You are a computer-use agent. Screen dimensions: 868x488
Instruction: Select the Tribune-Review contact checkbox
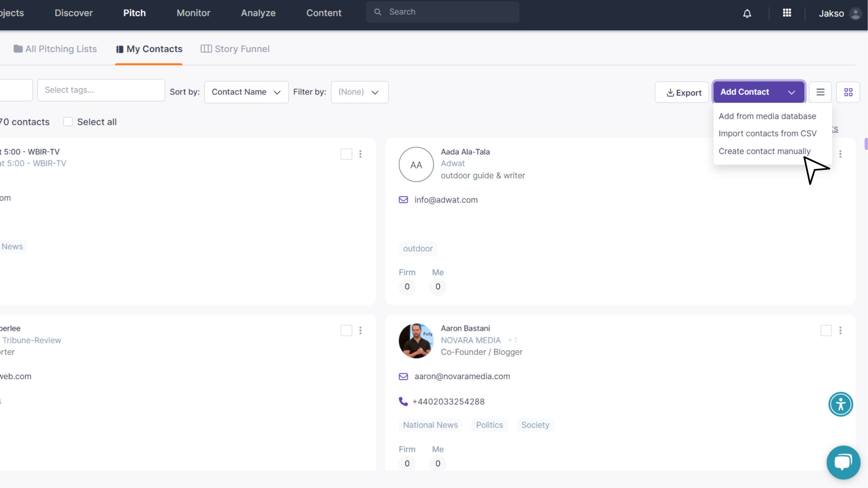346,331
